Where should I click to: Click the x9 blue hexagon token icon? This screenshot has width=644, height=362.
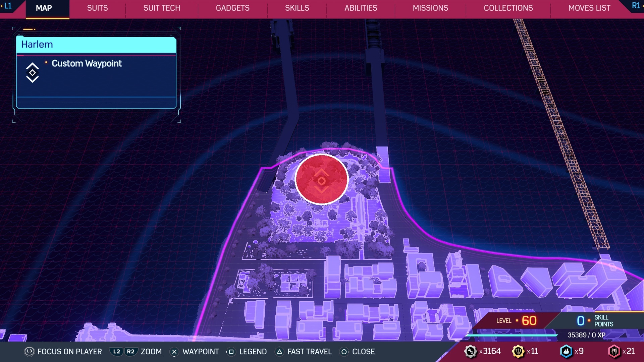pos(566,351)
